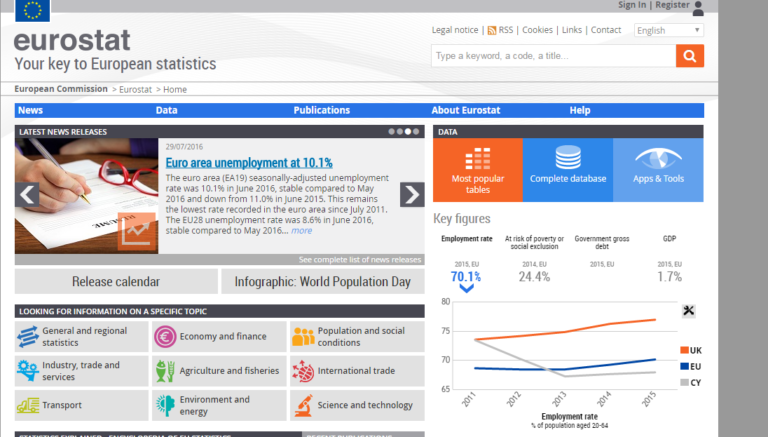Click the orange search magnifier button

[690, 56]
